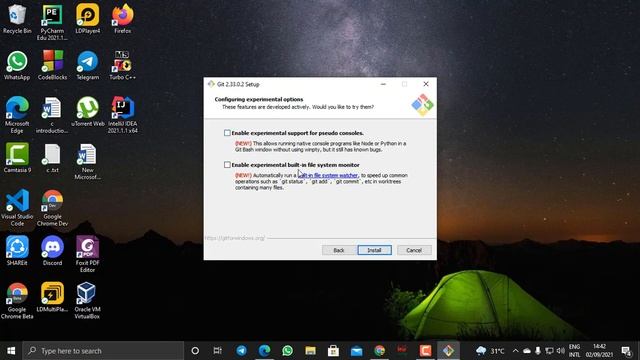Select New Microsoft Word document icon
The height and width of the screenshot is (360, 640).
[87, 162]
